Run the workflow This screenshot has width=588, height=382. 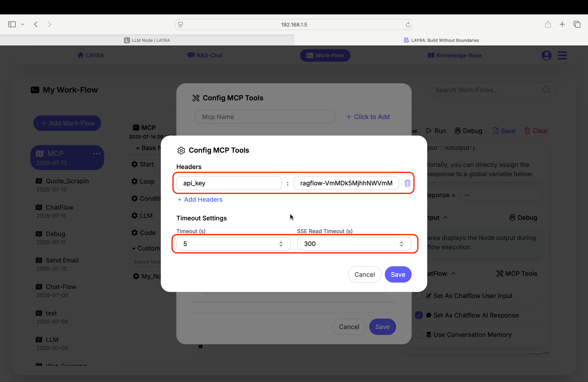coord(436,131)
